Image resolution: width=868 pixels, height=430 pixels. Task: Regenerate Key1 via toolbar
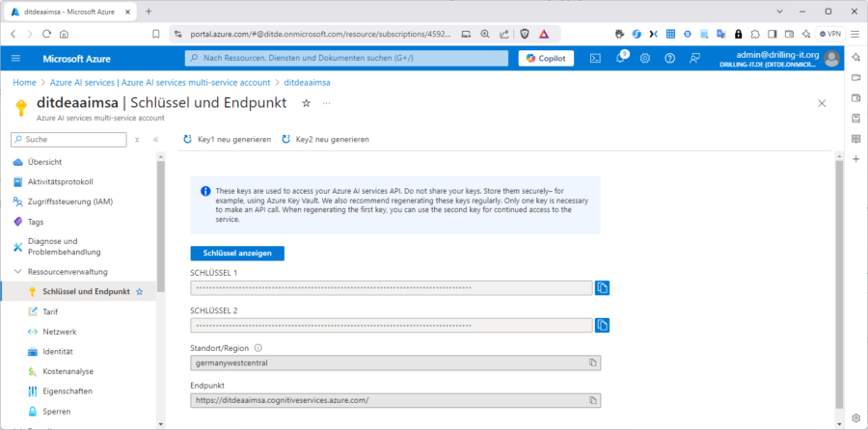(228, 140)
